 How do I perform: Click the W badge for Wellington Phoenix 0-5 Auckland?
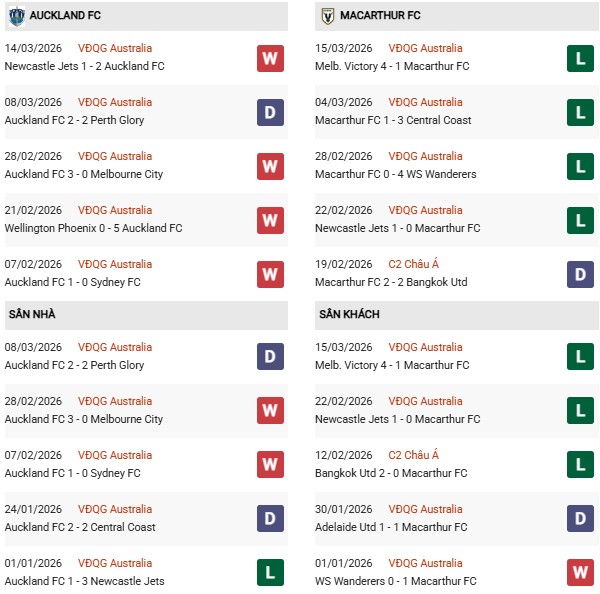point(270,220)
